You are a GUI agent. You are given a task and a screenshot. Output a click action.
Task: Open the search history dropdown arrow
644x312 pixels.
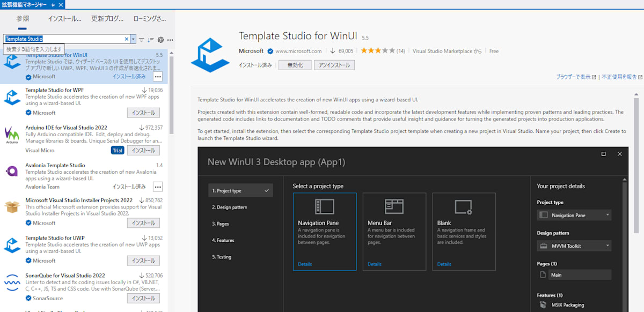(x=133, y=39)
